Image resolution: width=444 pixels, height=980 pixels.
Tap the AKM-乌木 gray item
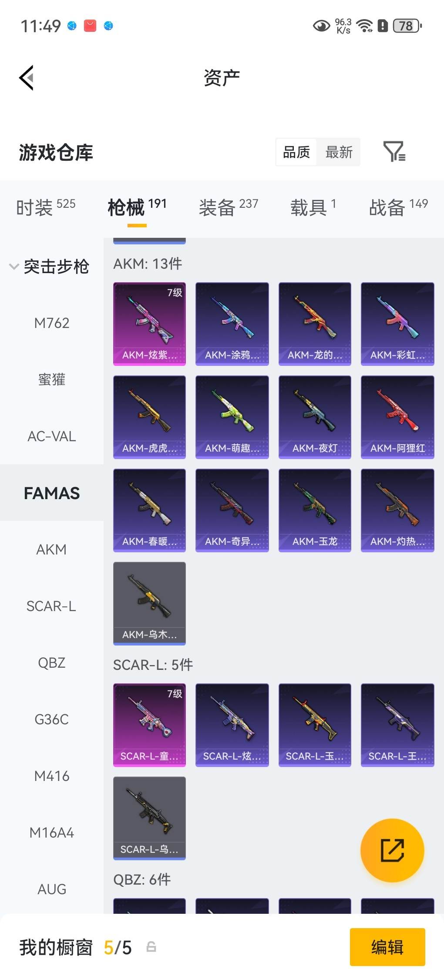coord(149,603)
